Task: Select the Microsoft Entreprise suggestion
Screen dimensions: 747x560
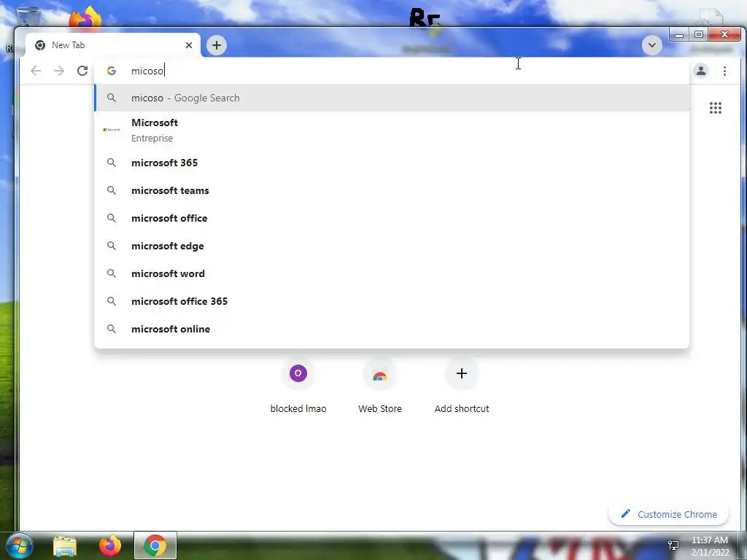Action: pyautogui.click(x=392, y=130)
